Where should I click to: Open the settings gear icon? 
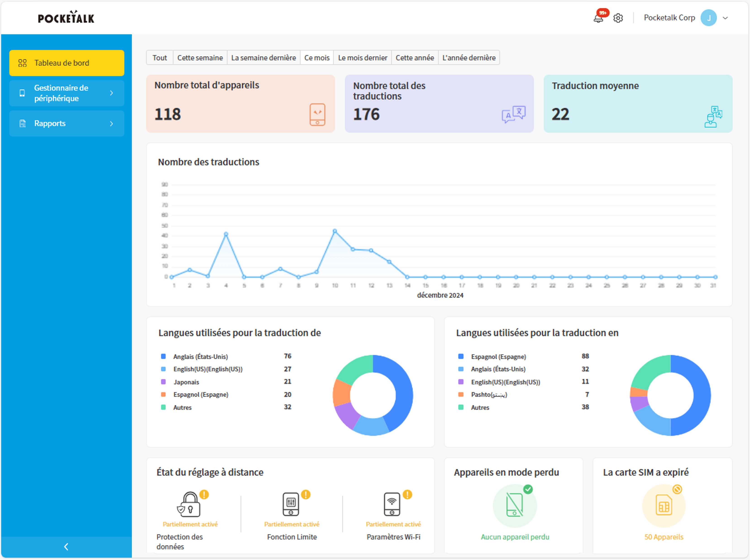click(618, 18)
